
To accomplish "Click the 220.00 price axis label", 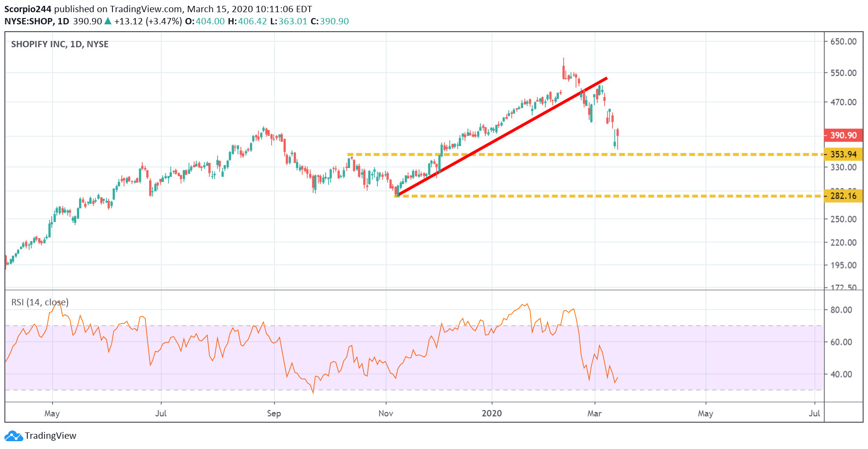I will tap(844, 243).
